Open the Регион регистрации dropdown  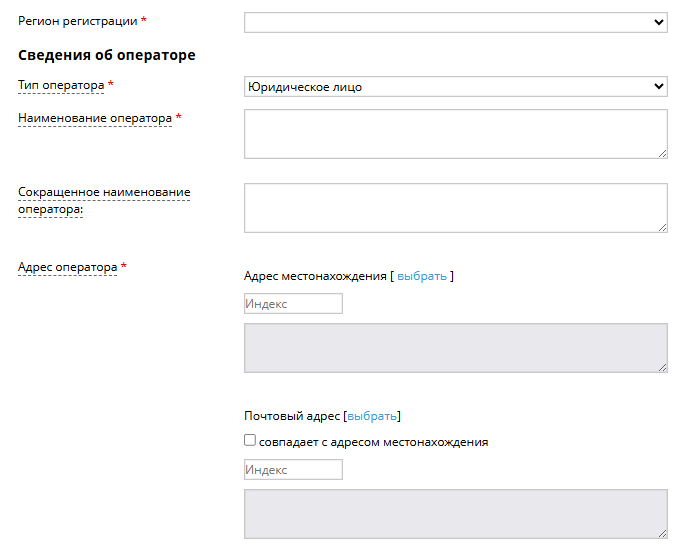tap(455, 22)
